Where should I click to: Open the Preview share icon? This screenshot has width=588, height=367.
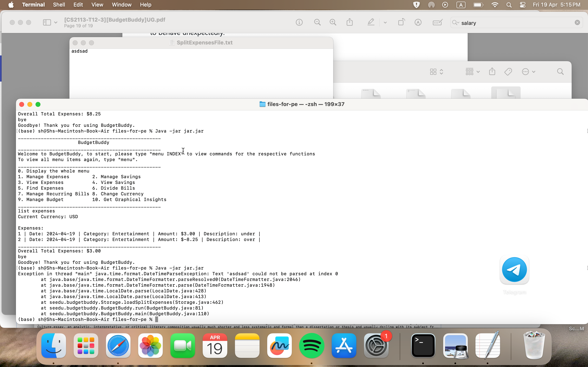pos(350,22)
